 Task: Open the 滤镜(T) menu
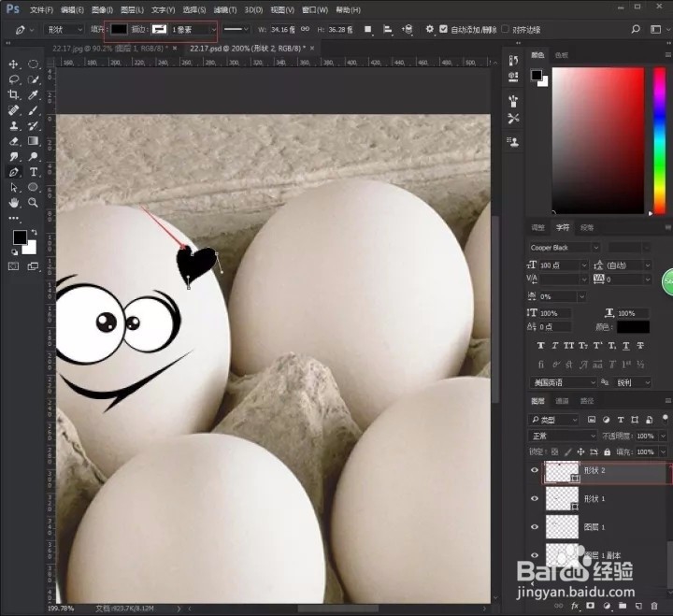pos(225,9)
